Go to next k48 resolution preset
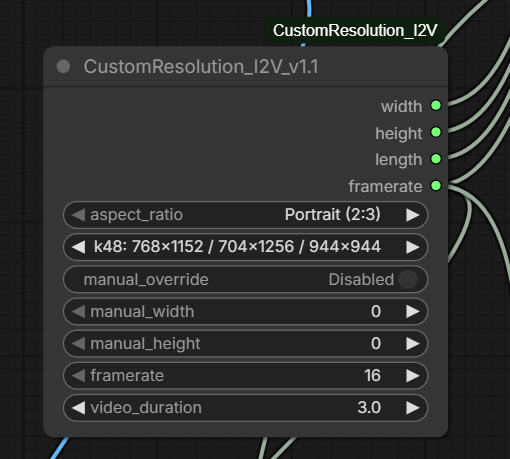Screen dimensions: 510x459 (x=413, y=247)
